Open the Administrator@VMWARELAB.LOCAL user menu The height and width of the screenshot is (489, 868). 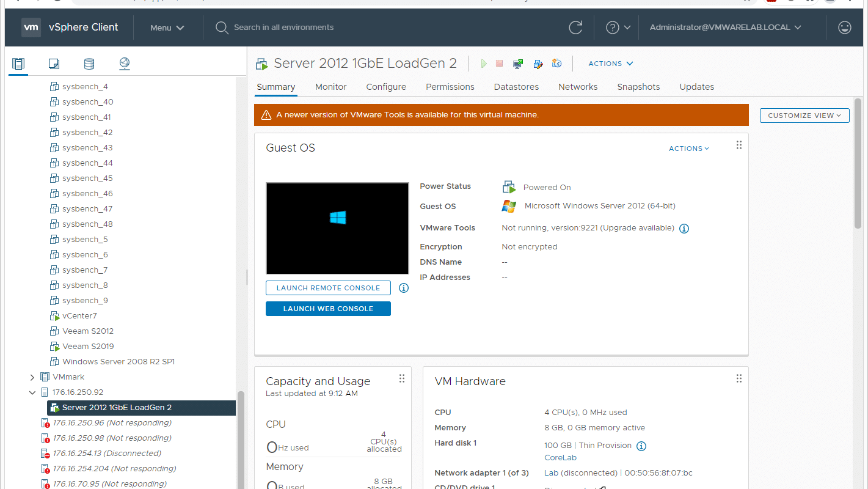pos(726,28)
